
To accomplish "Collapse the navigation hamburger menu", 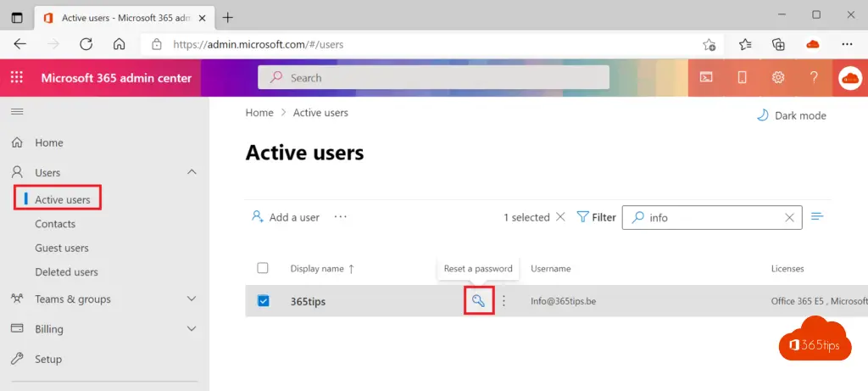I will pyautogui.click(x=17, y=112).
